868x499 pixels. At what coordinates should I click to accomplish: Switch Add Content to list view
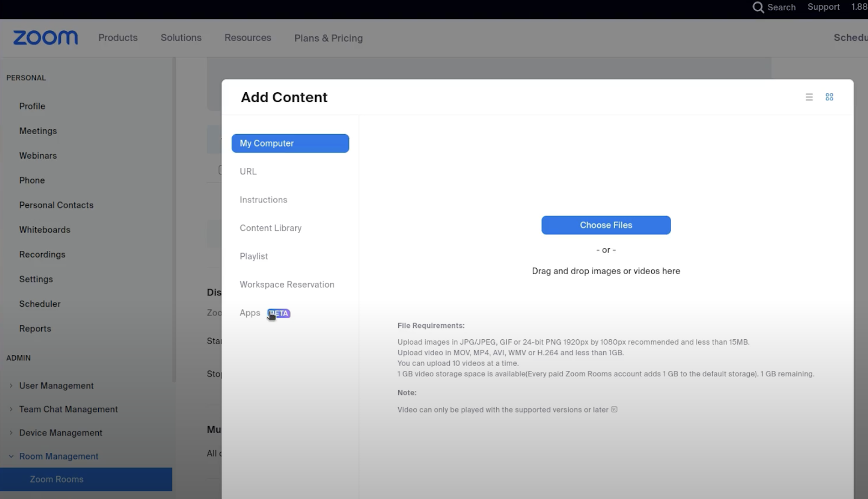pos(809,97)
